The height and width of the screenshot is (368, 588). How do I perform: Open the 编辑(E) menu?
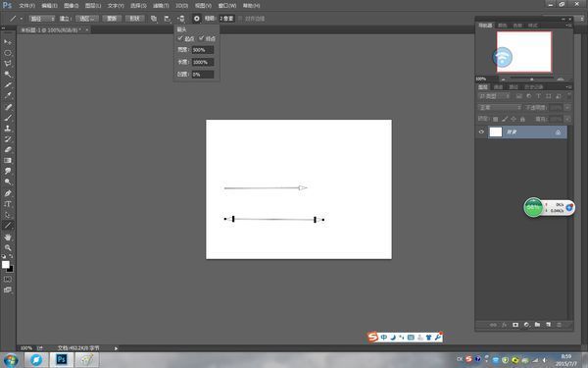tap(49, 6)
